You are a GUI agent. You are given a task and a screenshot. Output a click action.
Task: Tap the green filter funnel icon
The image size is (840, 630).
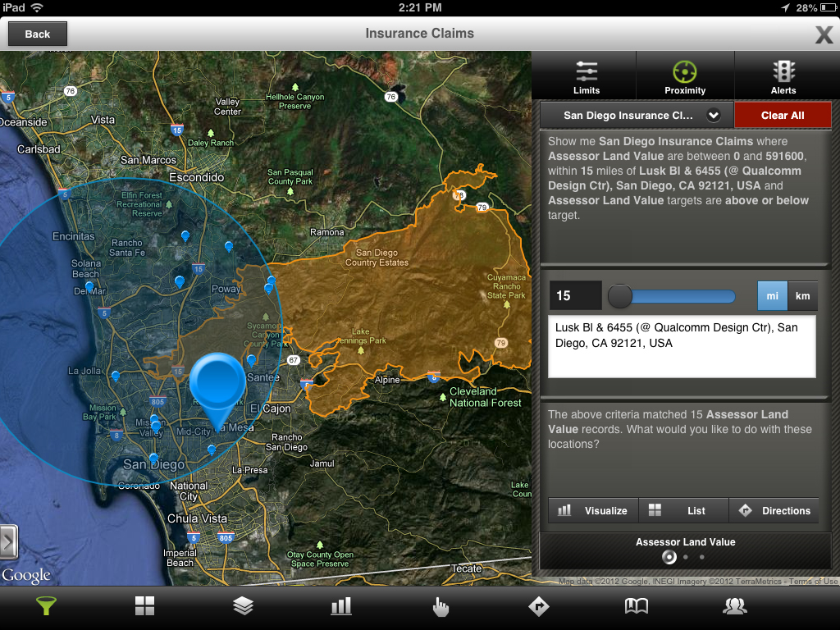[x=46, y=606]
